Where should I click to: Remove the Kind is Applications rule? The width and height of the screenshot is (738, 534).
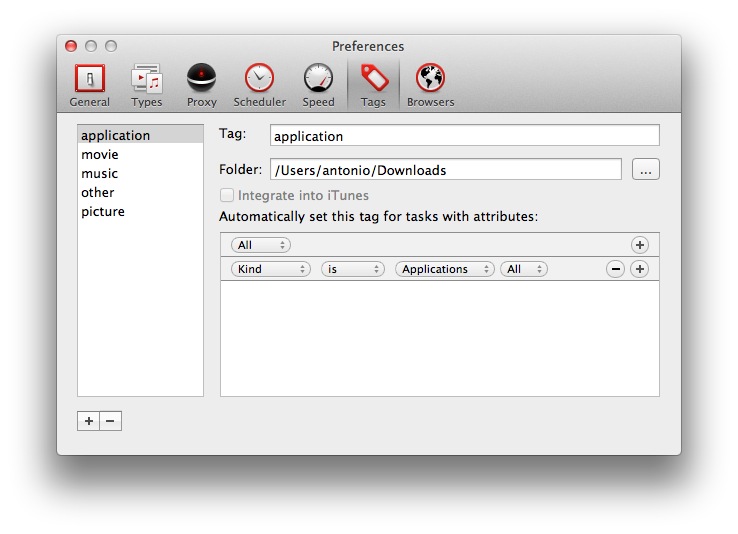pos(615,269)
